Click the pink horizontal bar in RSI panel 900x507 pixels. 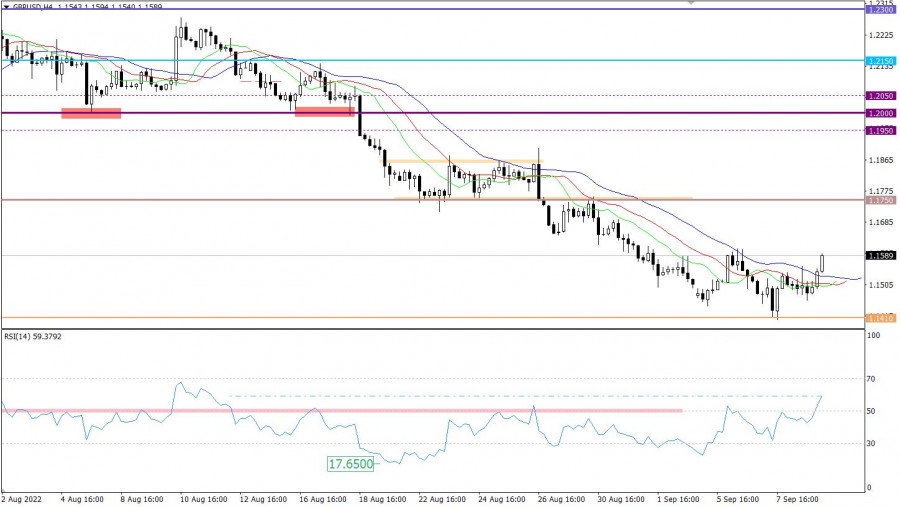[340, 410]
